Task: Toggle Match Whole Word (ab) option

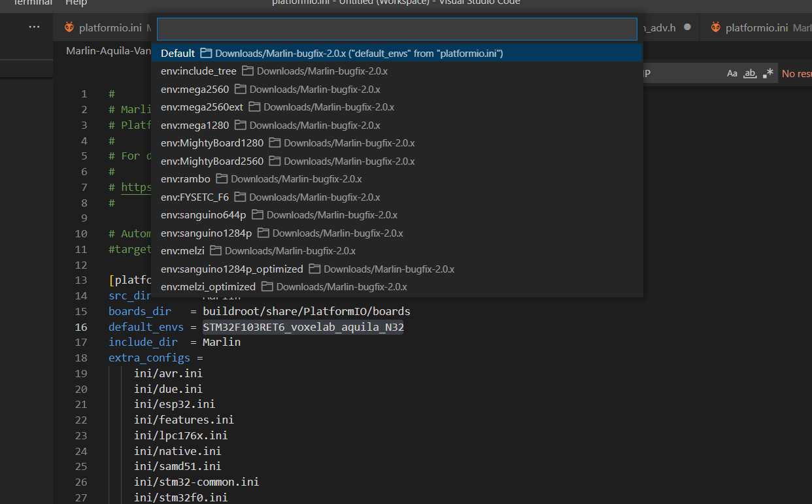Action: 751,73
